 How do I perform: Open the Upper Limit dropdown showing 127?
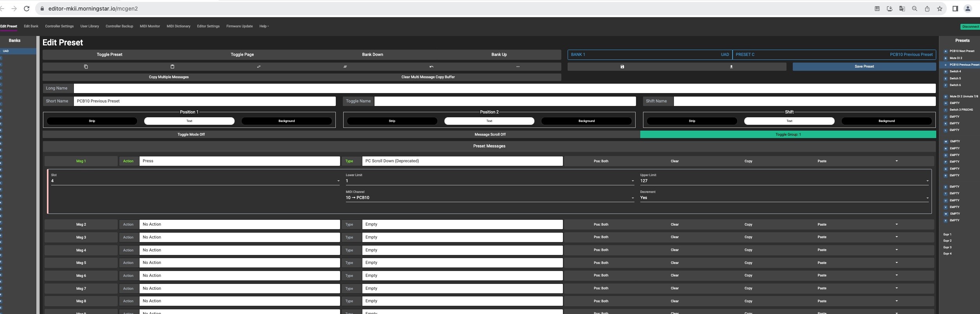click(x=784, y=181)
